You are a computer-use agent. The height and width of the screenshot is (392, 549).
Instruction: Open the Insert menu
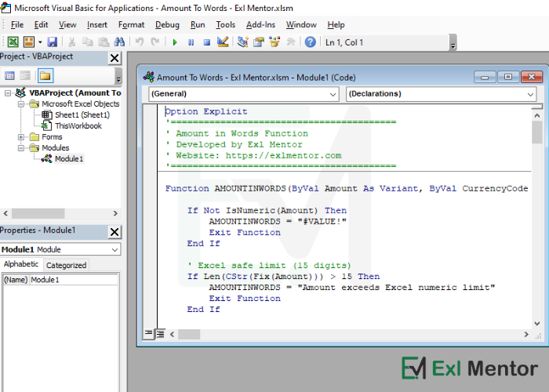tap(97, 25)
